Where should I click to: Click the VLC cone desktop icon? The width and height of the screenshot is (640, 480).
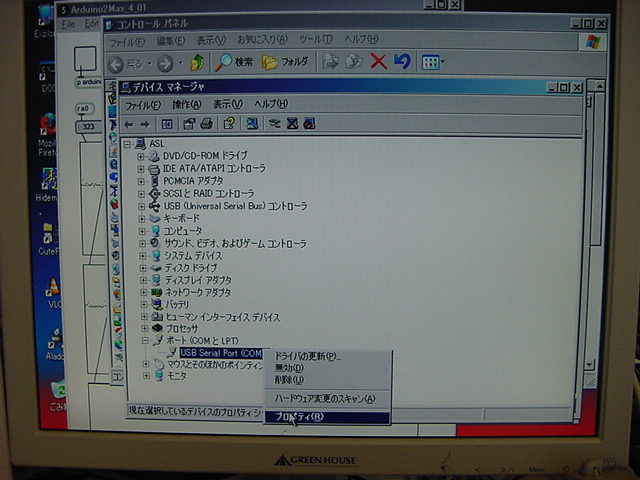[53, 287]
